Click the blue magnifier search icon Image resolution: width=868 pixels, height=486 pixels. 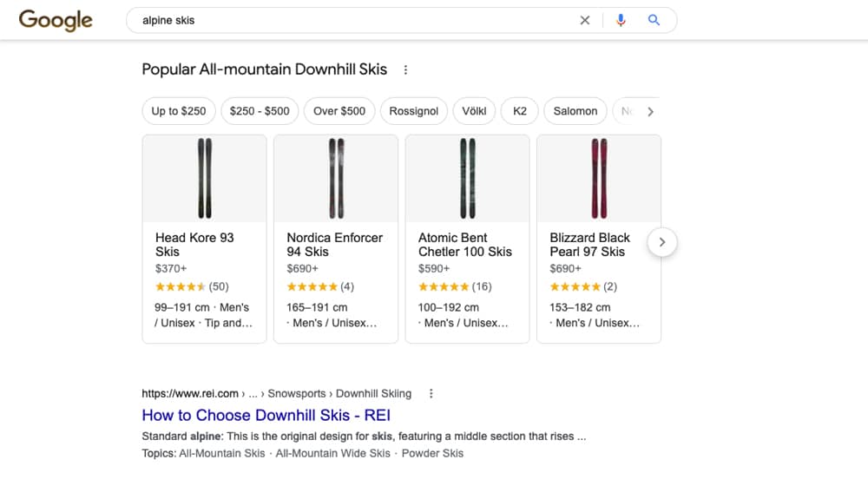coord(654,20)
